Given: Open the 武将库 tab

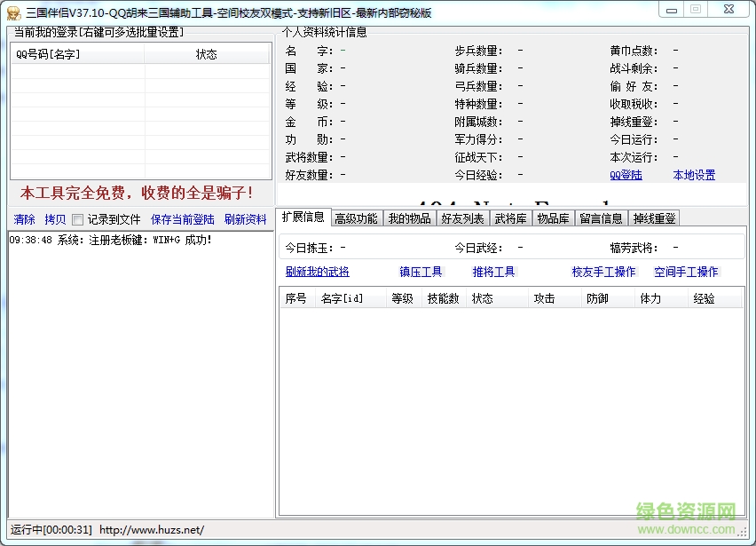Looking at the screenshot, I should pos(511,217).
